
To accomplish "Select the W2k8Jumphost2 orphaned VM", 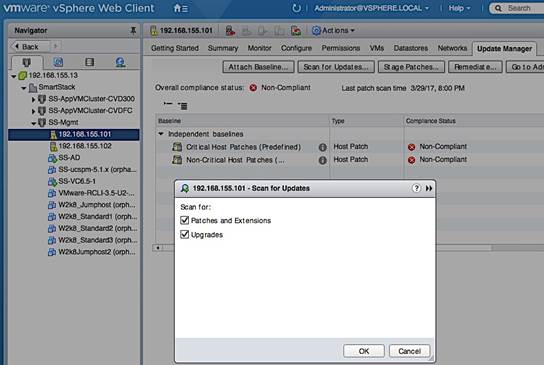I will tap(92, 252).
